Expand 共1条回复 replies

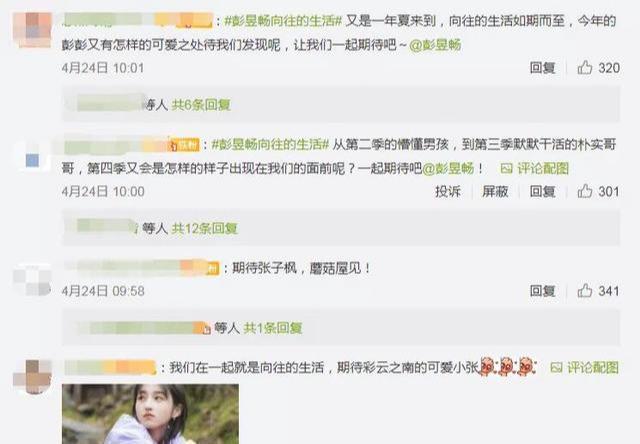point(273,328)
